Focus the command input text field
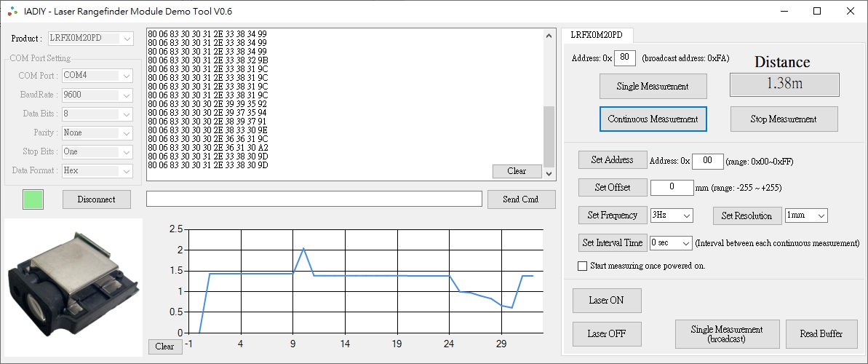The image size is (868, 364). click(314, 199)
